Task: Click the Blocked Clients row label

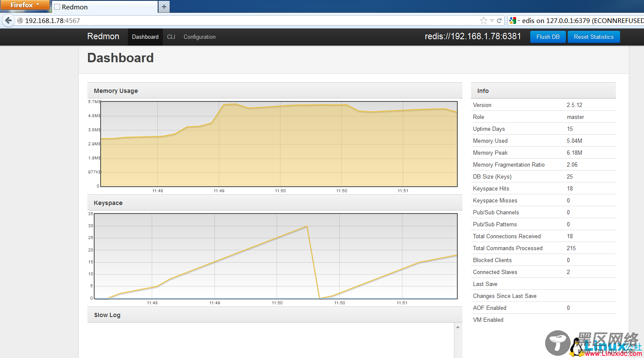Action: pyautogui.click(x=492, y=260)
